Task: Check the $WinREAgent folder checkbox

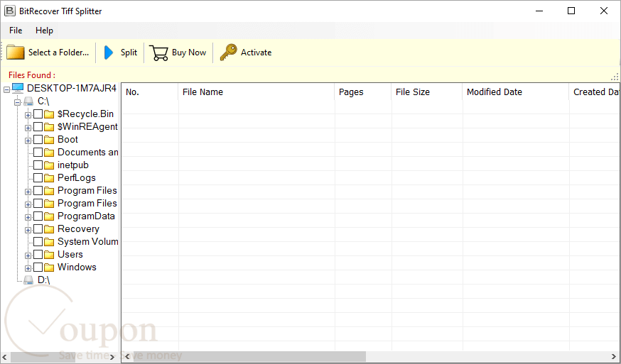Action: tap(38, 127)
